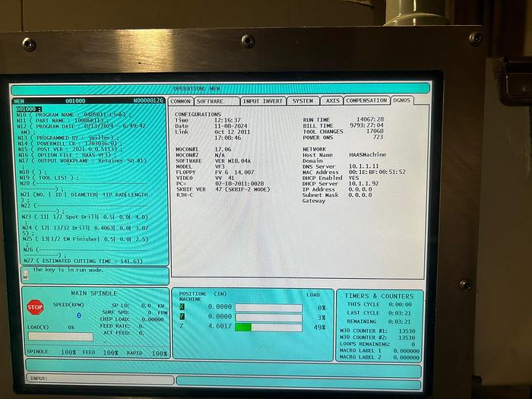Click the key lock icon beside run mode message
This screenshot has width=532, height=399.
click(x=26, y=270)
